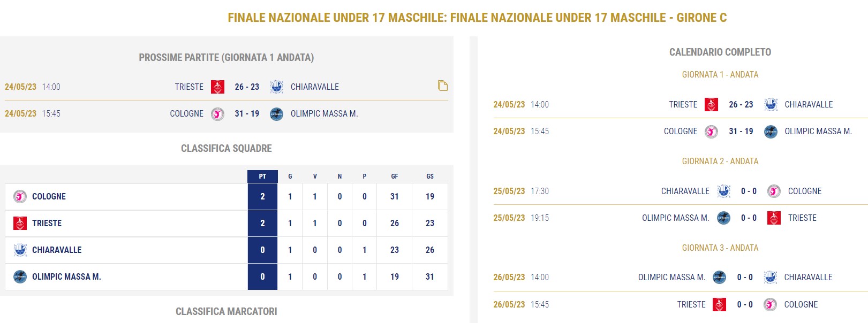Image resolution: width=868 pixels, height=323 pixels.
Task: Click Giornata 3 - Andata heading
Action: pyautogui.click(x=720, y=248)
